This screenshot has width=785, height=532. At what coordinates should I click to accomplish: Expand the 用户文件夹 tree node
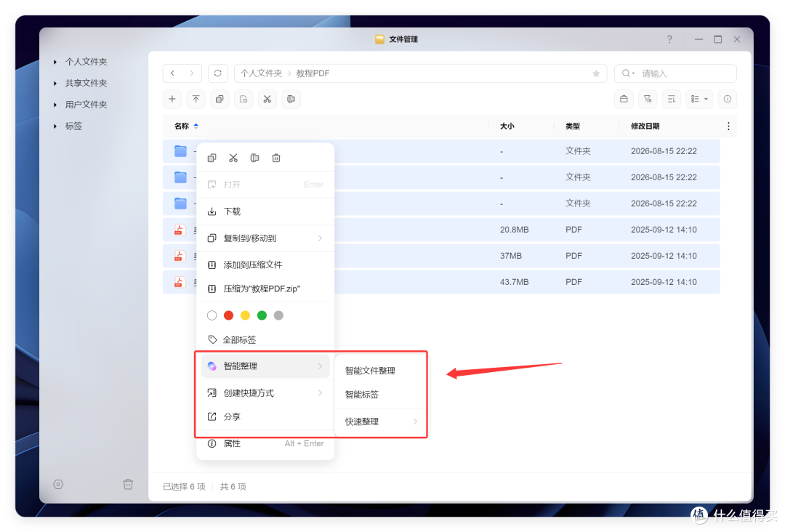55,105
